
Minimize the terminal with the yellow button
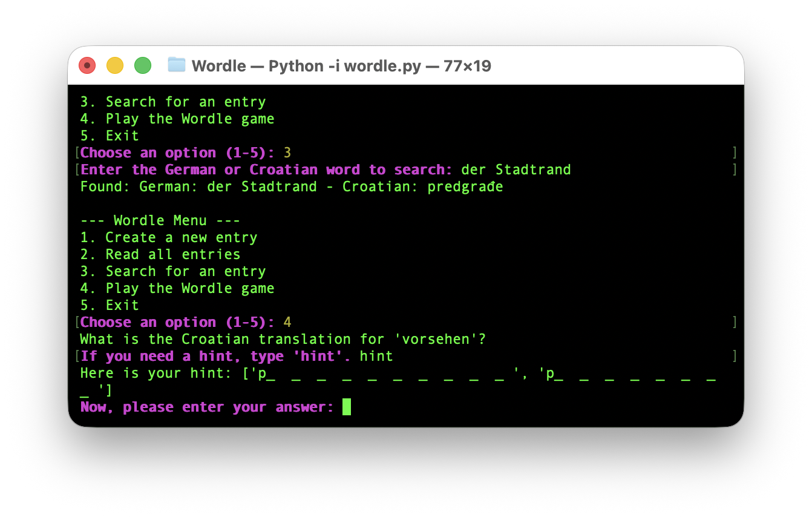point(115,65)
